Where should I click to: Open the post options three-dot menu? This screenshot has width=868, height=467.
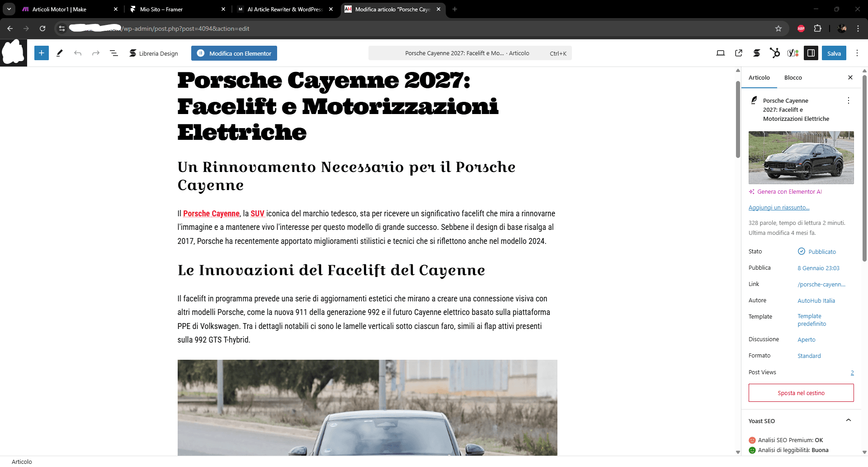(x=849, y=100)
